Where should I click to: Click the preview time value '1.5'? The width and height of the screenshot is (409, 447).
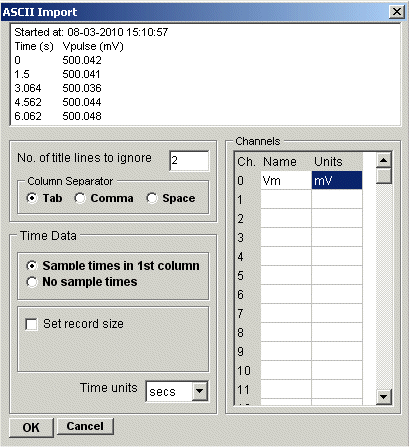(x=22, y=74)
